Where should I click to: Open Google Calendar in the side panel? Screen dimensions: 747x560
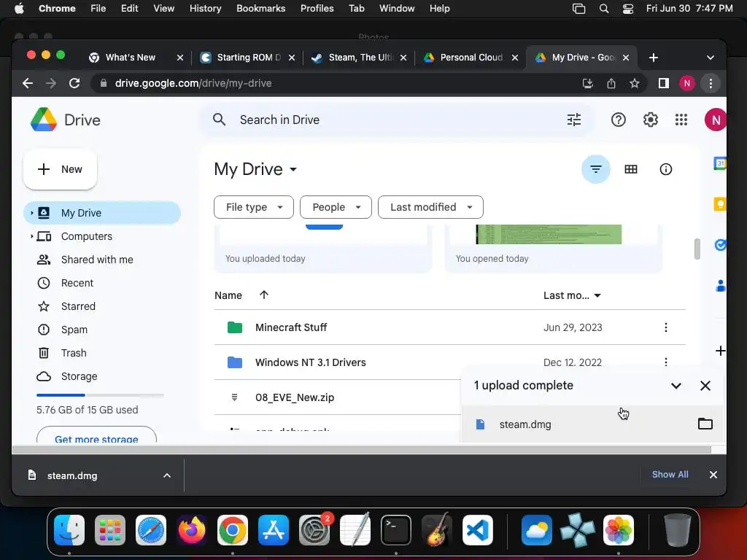[x=720, y=163]
